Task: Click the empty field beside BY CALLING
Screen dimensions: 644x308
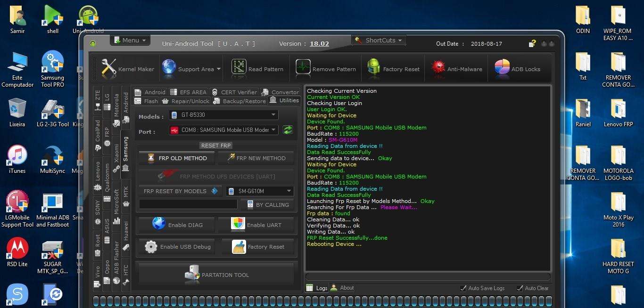Action: 188,204
